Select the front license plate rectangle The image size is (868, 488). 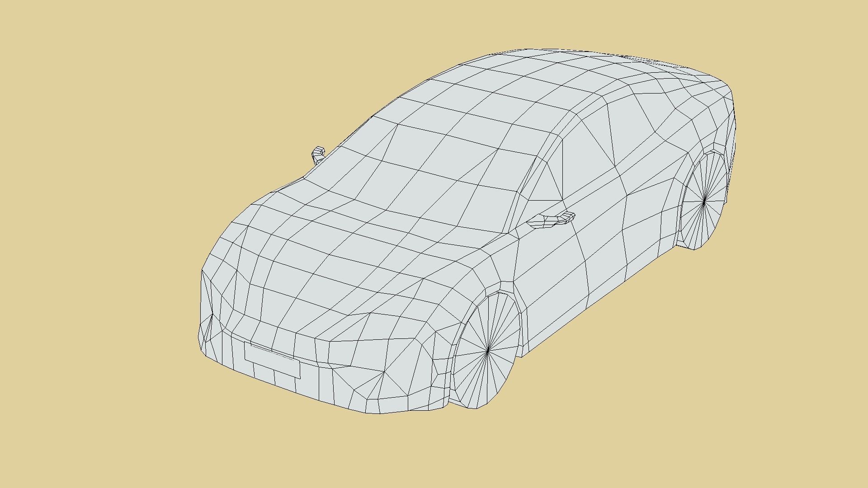click(x=272, y=360)
